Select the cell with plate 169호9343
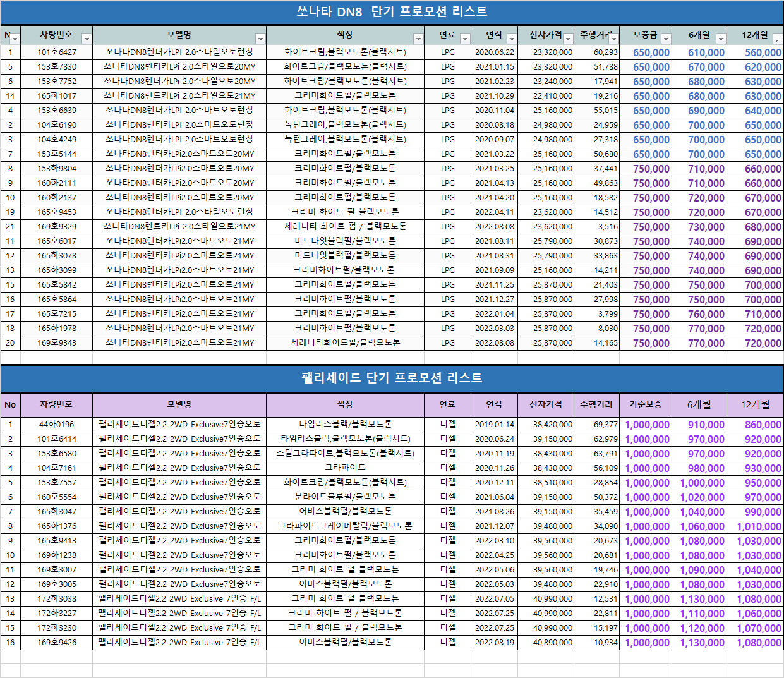The height and width of the screenshot is (678, 784). [x=56, y=343]
